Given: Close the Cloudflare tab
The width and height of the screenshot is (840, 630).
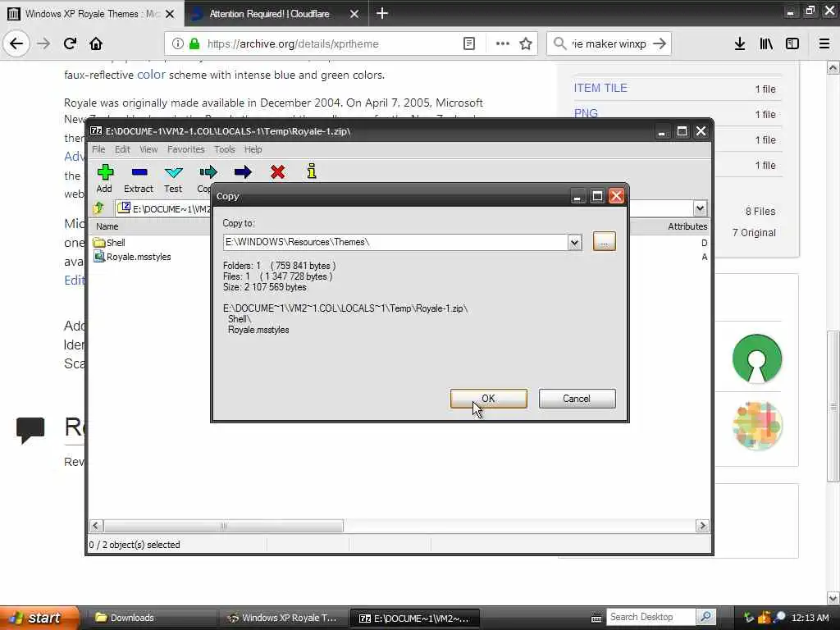Looking at the screenshot, I should pos(354,14).
